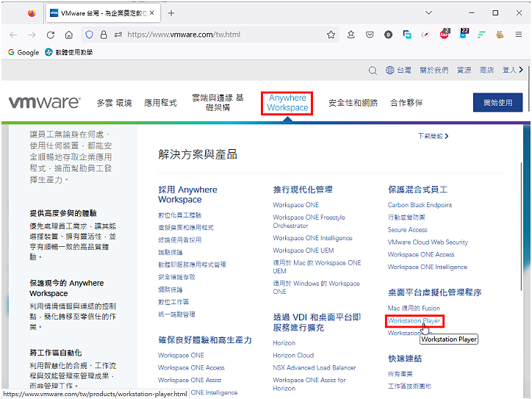Open the Pocket save icon

[370, 35]
